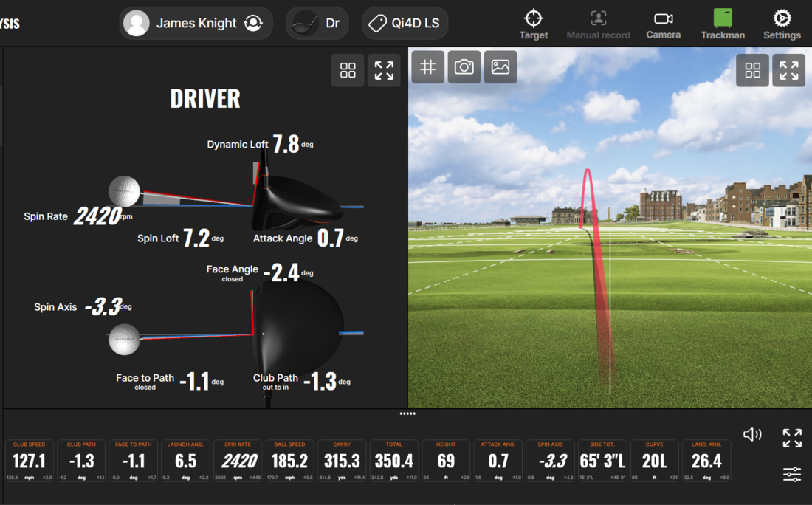Open data tile adjustment sliders icon
The height and width of the screenshot is (505, 812).
click(x=792, y=474)
